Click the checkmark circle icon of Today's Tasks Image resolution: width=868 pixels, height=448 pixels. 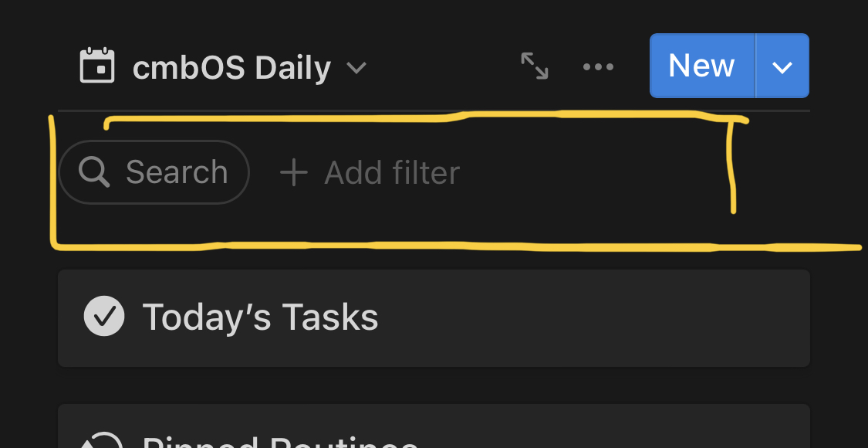point(105,316)
